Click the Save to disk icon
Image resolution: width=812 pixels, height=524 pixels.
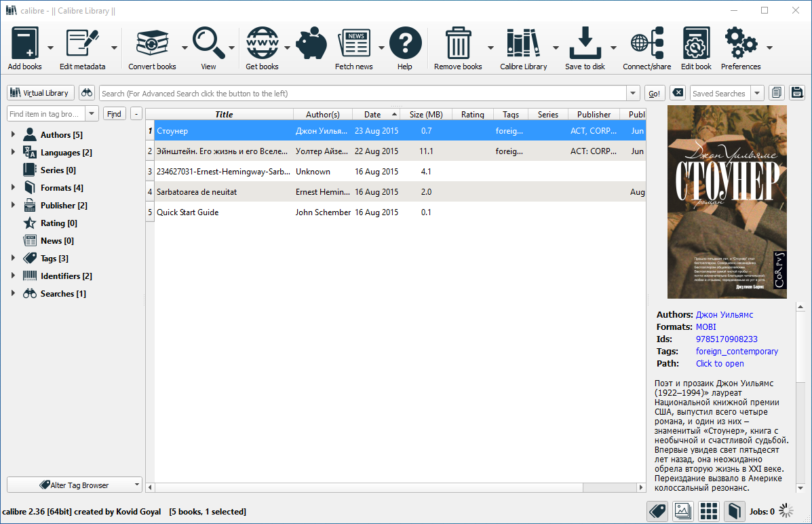click(585, 43)
